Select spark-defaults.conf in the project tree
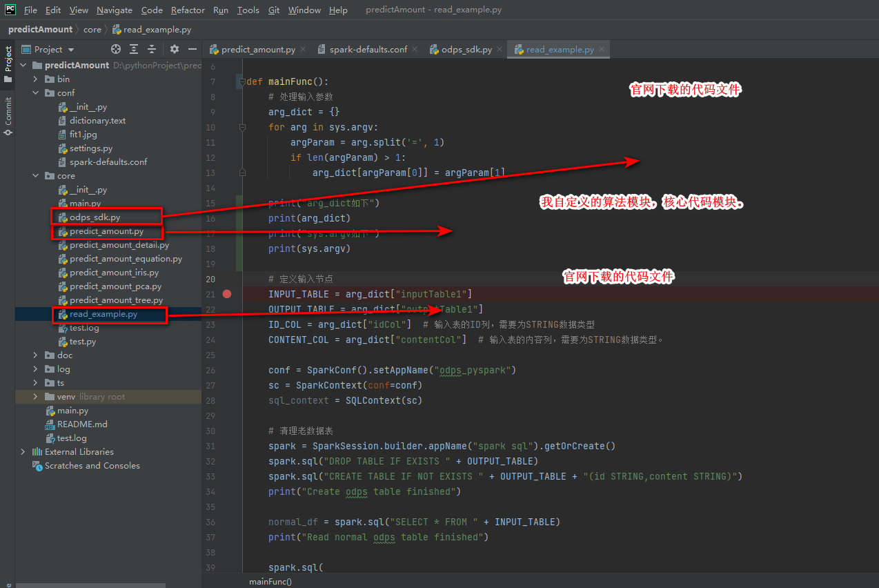The width and height of the screenshot is (879, 588). click(108, 162)
